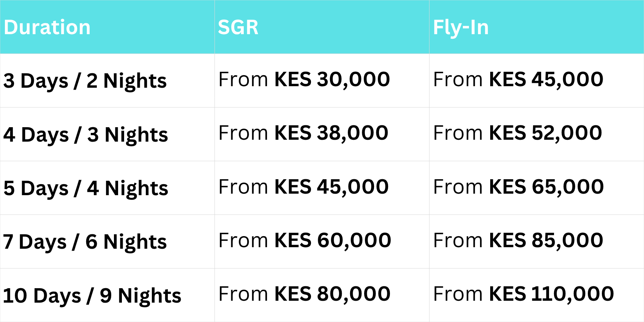Click the Fly-In price KES 52,000
The height and width of the screenshot is (322, 644).
[546, 133]
